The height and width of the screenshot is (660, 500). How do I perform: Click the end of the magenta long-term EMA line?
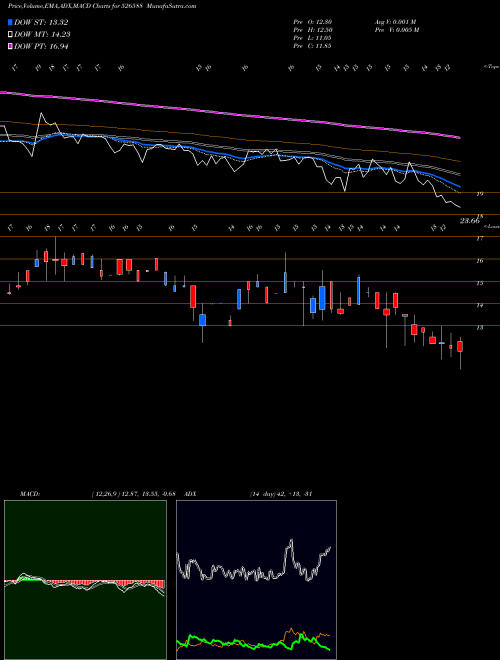(459, 137)
